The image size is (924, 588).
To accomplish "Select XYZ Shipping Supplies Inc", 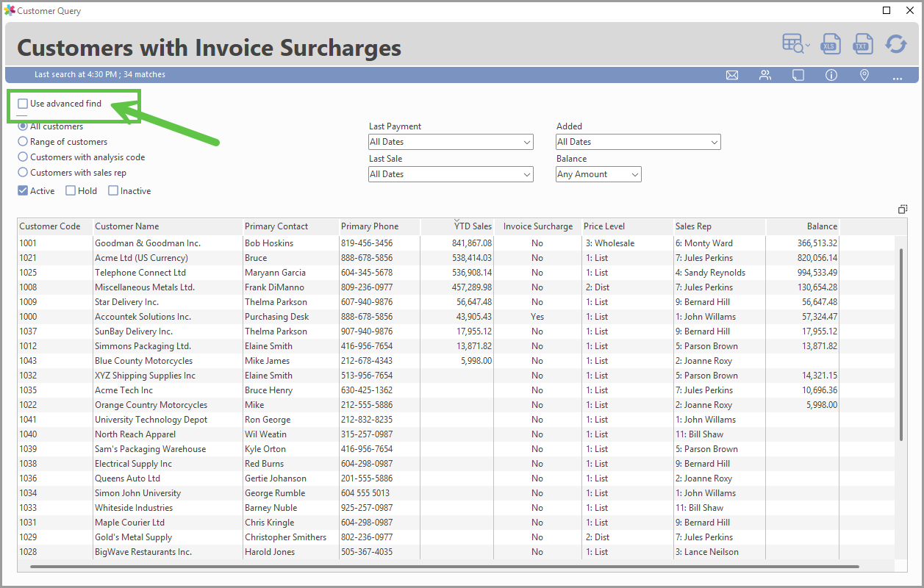I will [x=145, y=376].
